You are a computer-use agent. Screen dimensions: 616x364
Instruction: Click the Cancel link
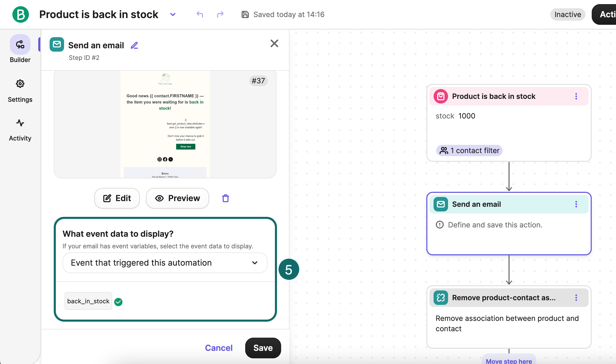219,348
